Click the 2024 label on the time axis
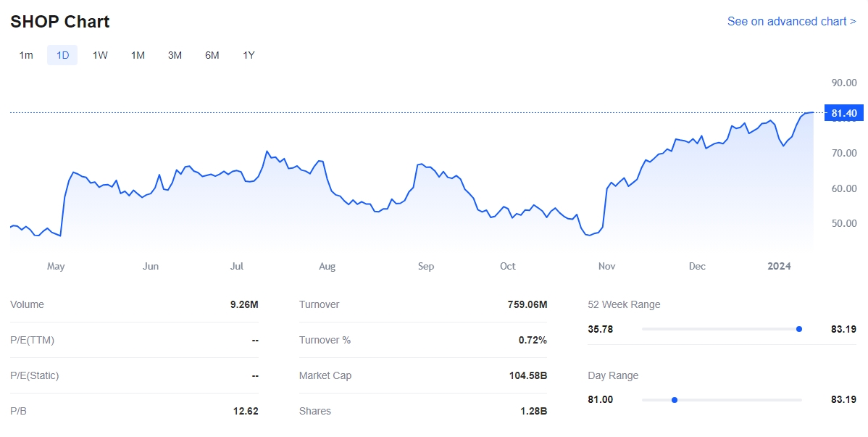 779,267
